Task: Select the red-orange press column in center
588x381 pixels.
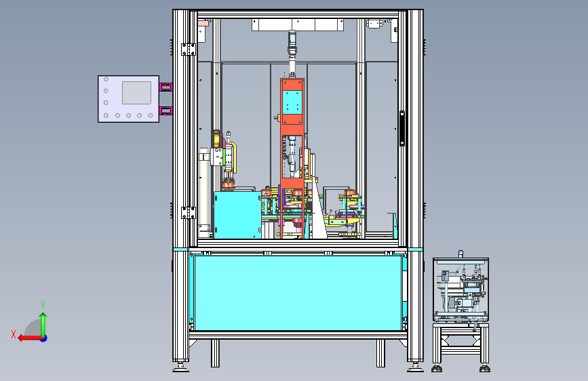Action: click(x=292, y=157)
